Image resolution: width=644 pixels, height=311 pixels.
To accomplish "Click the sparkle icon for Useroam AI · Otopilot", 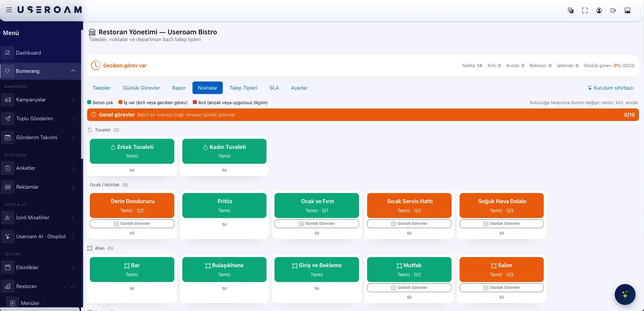I will click(x=8, y=237).
